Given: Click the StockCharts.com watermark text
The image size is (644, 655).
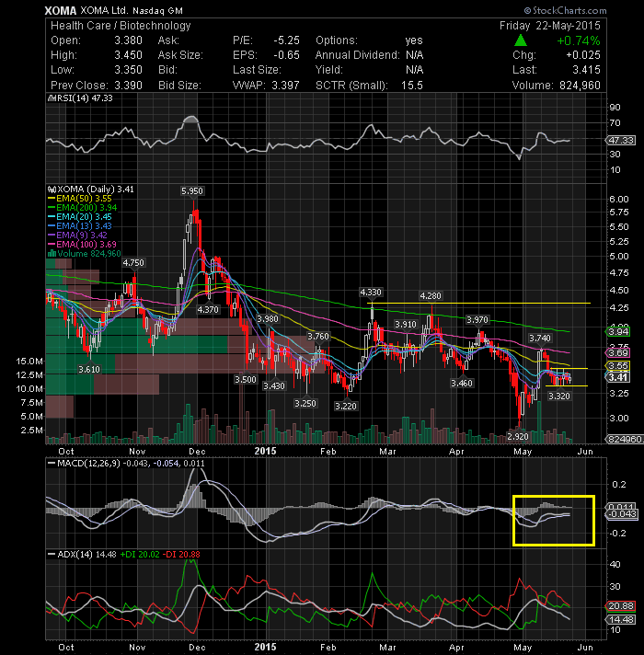Looking at the screenshot, I should click(x=566, y=10).
